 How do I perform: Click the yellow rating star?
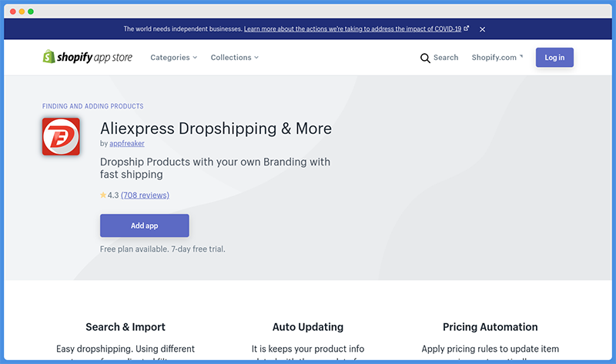coord(103,195)
